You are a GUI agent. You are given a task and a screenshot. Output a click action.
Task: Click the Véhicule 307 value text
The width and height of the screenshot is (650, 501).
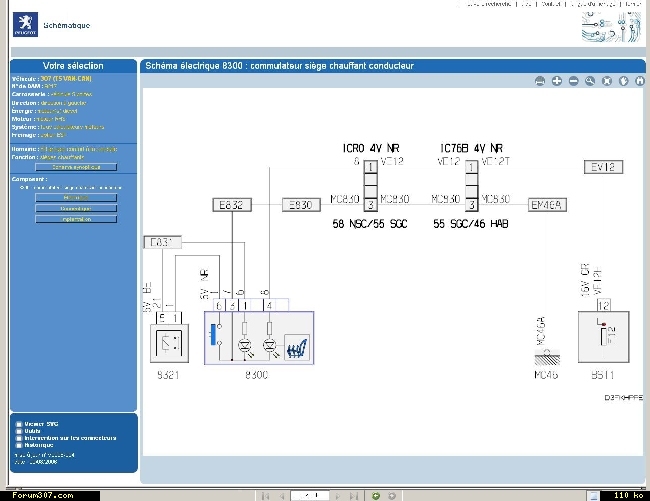coord(66,78)
